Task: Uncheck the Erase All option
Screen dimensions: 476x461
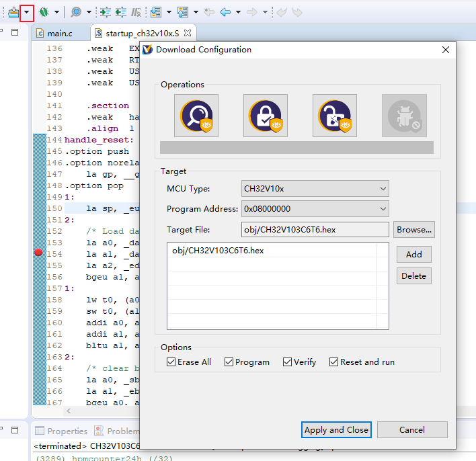Action: 171,362
